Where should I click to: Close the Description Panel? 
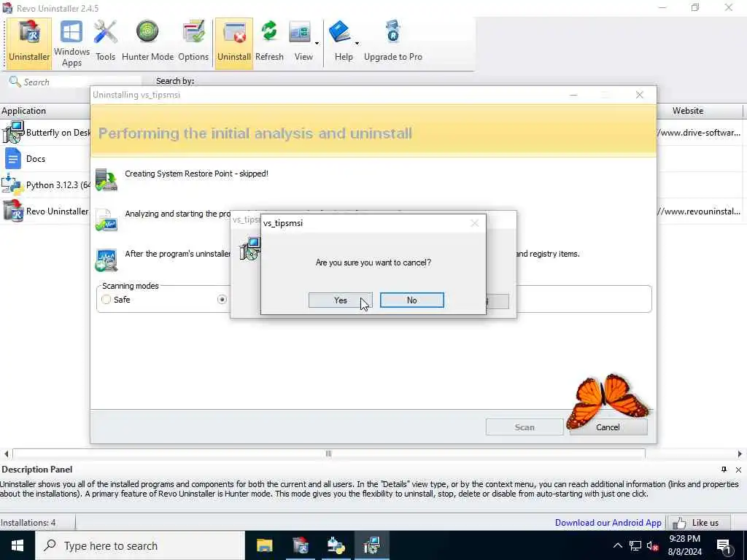[x=738, y=470]
